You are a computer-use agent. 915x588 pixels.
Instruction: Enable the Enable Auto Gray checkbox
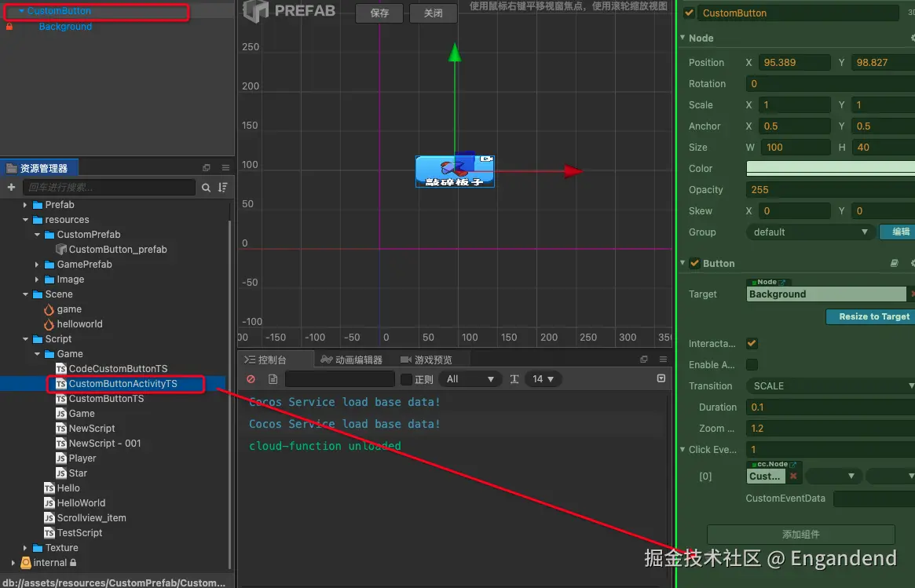point(752,364)
